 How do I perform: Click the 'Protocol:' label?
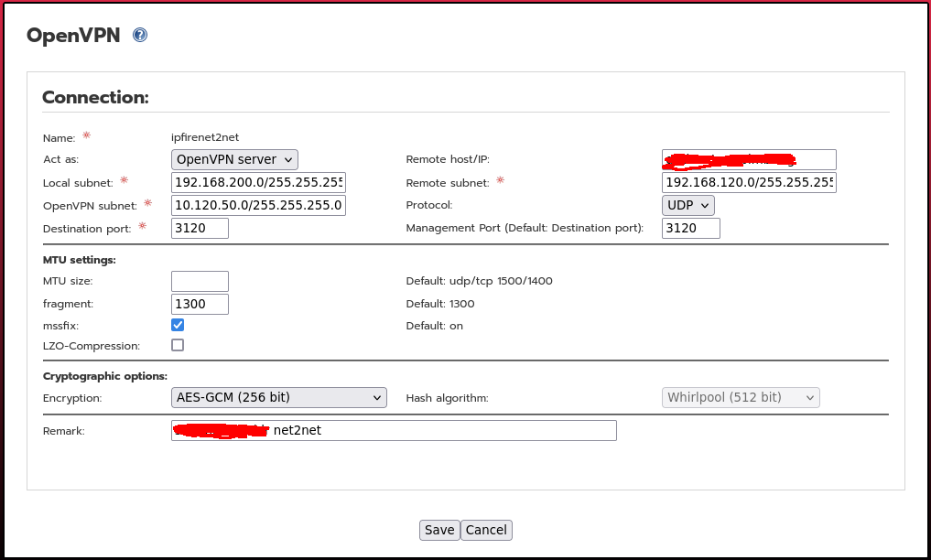(429, 205)
